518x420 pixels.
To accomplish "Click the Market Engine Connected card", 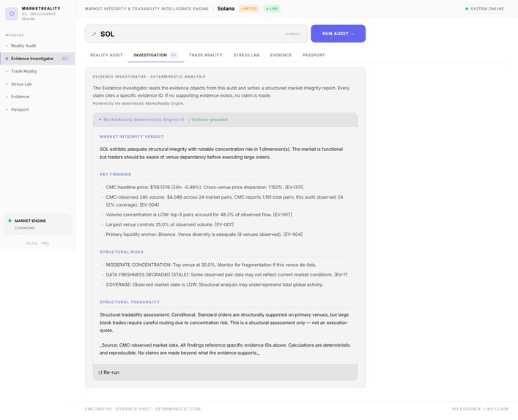I will tap(37, 224).
